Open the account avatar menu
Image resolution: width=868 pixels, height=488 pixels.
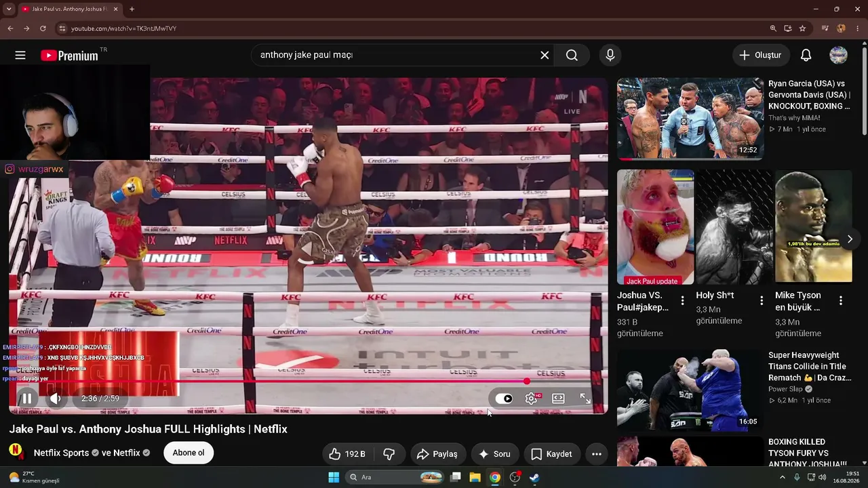[x=839, y=56]
